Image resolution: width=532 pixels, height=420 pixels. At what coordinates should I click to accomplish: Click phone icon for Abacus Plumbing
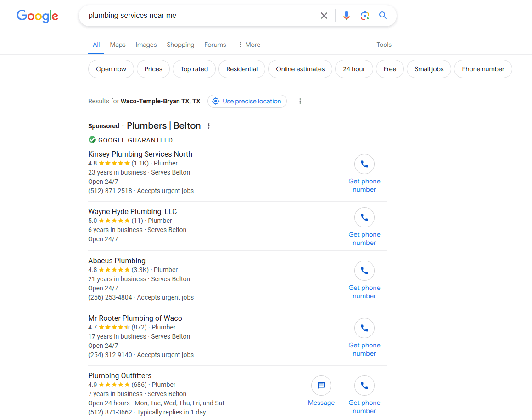tap(364, 271)
